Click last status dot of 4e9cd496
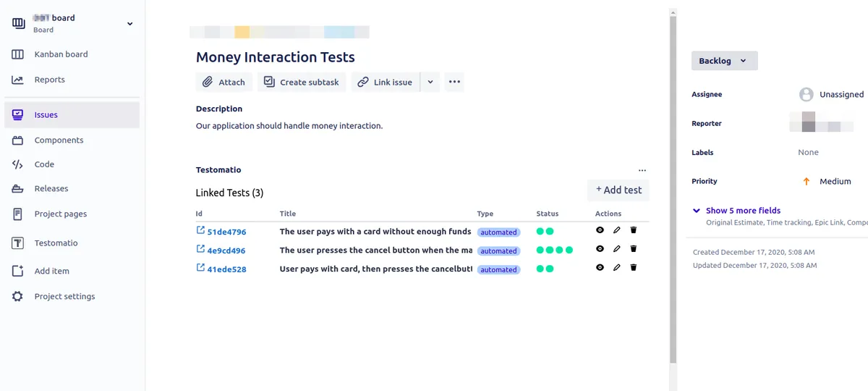Image resolution: width=868 pixels, height=391 pixels. point(569,251)
